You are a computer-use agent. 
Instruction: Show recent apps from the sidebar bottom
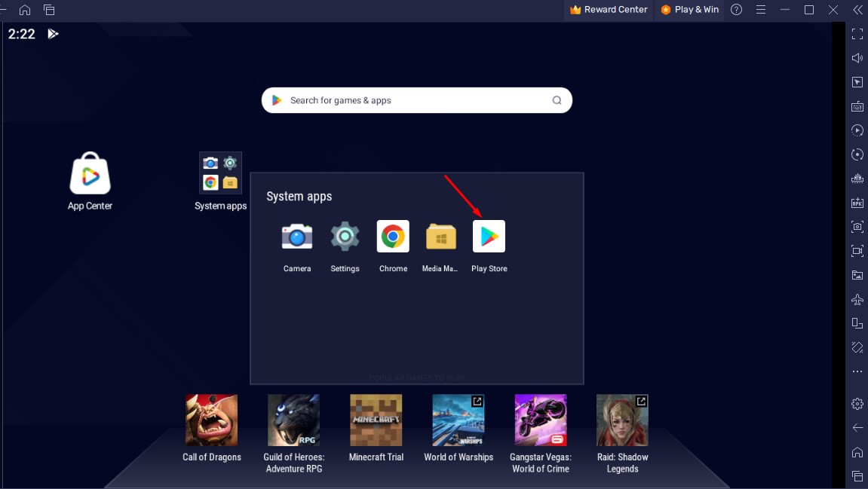pyautogui.click(x=857, y=476)
